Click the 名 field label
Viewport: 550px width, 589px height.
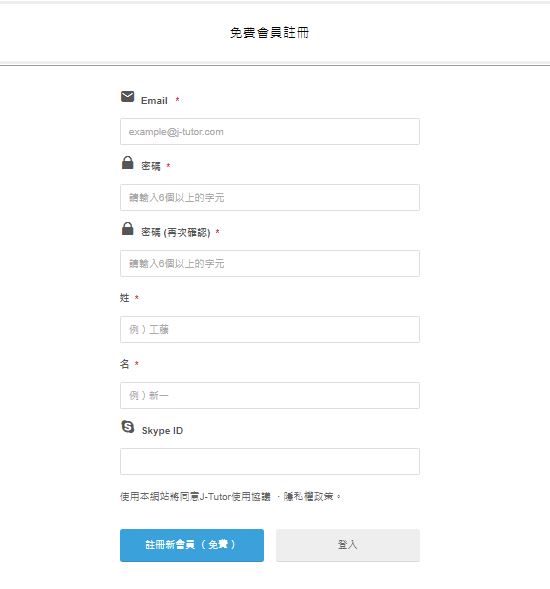tap(125, 364)
